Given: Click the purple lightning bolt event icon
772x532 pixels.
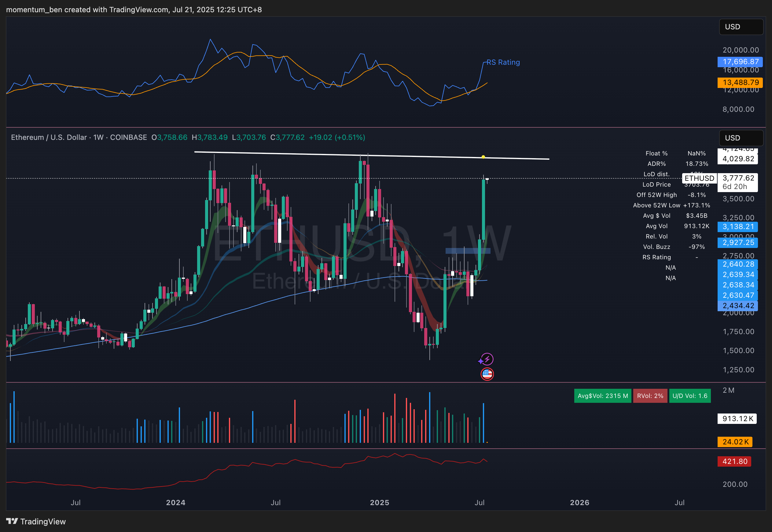Looking at the screenshot, I should tap(487, 359).
